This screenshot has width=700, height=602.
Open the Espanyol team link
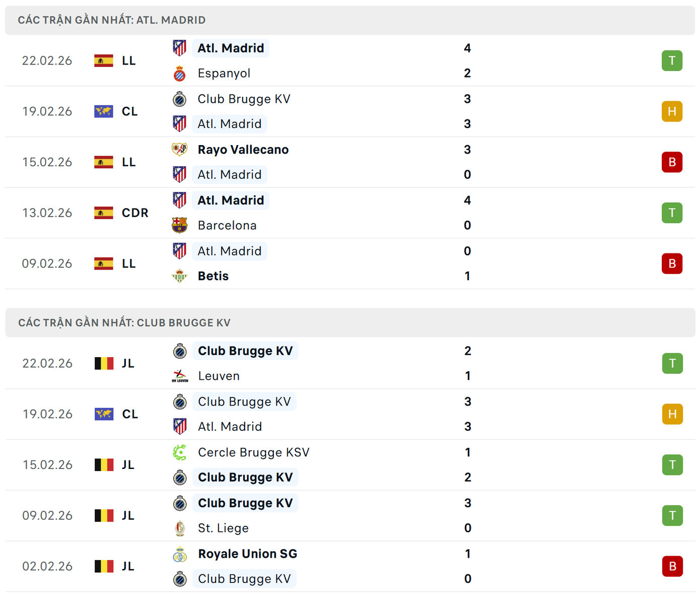coord(224,74)
